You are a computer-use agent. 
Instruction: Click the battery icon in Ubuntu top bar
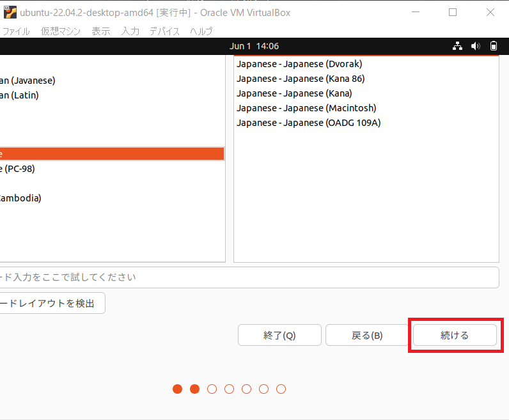494,46
